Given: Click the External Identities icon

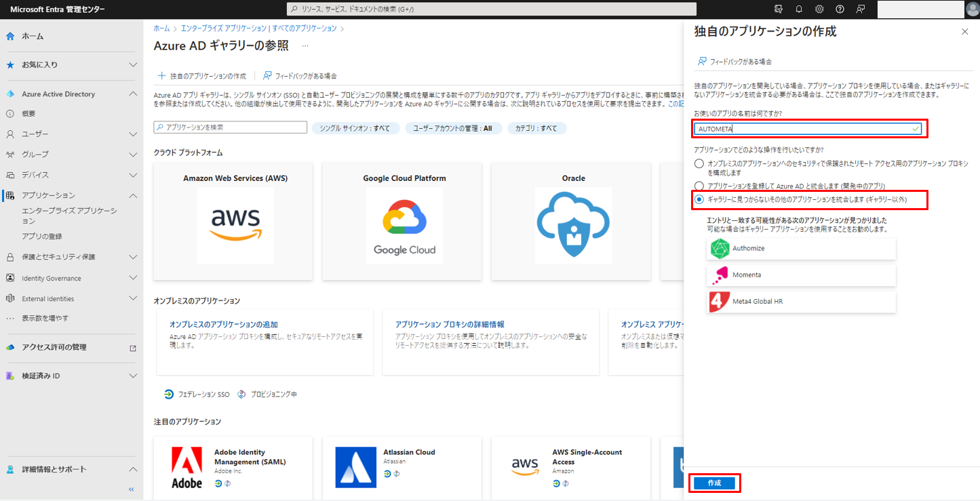Looking at the screenshot, I should (x=10, y=298).
